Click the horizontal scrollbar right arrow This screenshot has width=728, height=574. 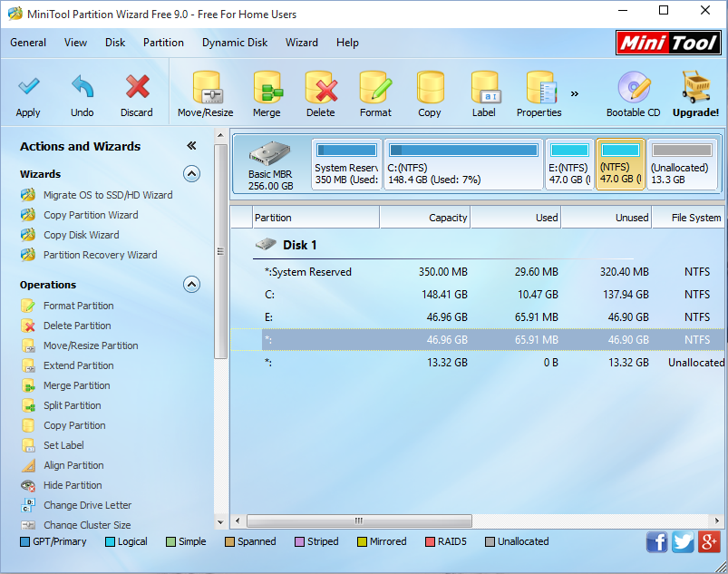pyautogui.click(x=717, y=520)
